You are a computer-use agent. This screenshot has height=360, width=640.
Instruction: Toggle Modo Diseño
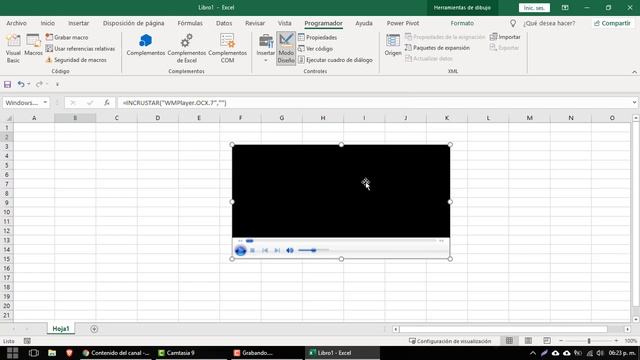pyautogui.click(x=286, y=49)
